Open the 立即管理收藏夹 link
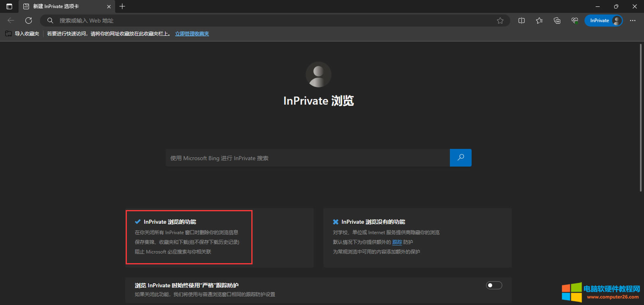The width and height of the screenshot is (644, 305). (x=192, y=34)
